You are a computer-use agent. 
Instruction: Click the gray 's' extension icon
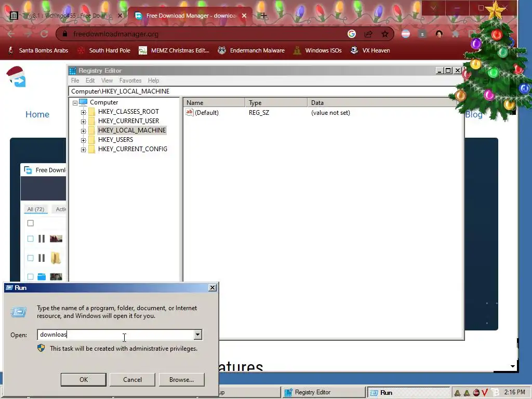coord(422,34)
